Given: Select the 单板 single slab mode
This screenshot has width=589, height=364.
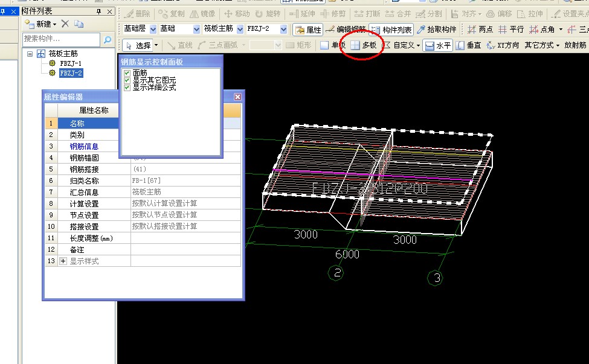Looking at the screenshot, I should pos(333,45).
